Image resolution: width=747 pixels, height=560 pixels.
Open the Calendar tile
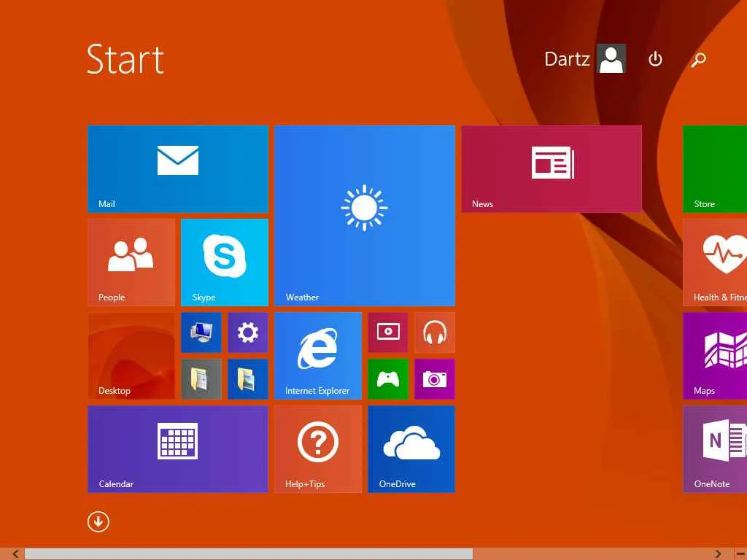pyautogui.click(x=178, y=448)
